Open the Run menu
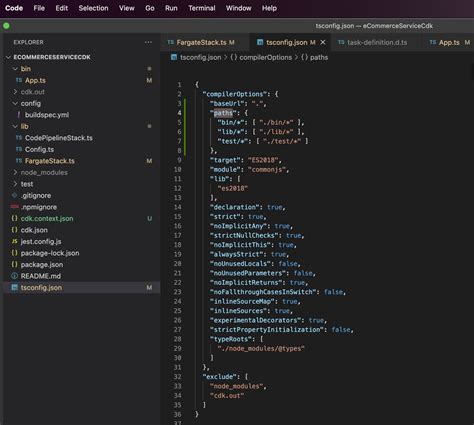474x425 pixels. click(x=171, y=8)
